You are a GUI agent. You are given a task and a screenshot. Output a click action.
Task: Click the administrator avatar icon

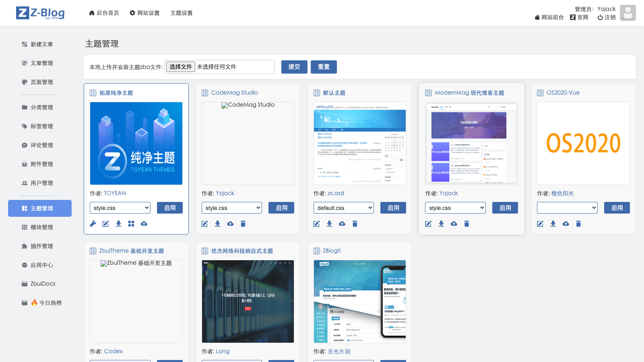[628, 13]
